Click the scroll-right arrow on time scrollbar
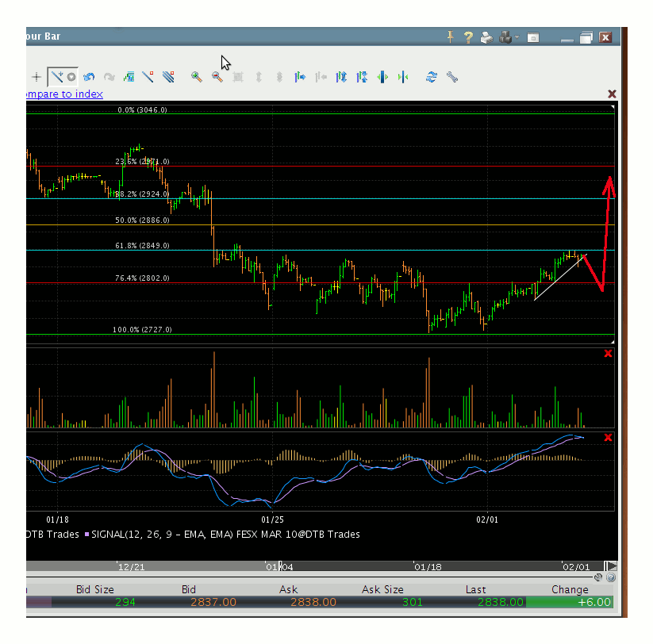This screenshot has width=653, height=644. pyautogui.click(x=612, y=566)
